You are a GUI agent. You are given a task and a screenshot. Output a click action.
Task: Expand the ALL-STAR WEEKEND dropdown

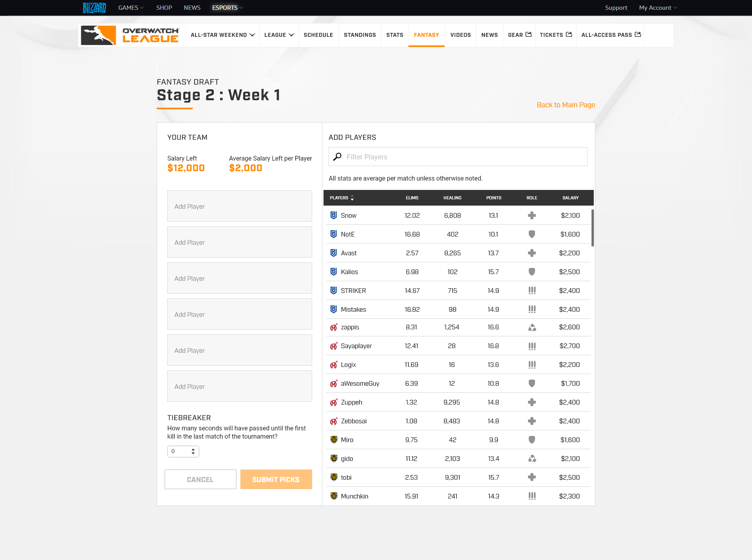tap(222, 35)
